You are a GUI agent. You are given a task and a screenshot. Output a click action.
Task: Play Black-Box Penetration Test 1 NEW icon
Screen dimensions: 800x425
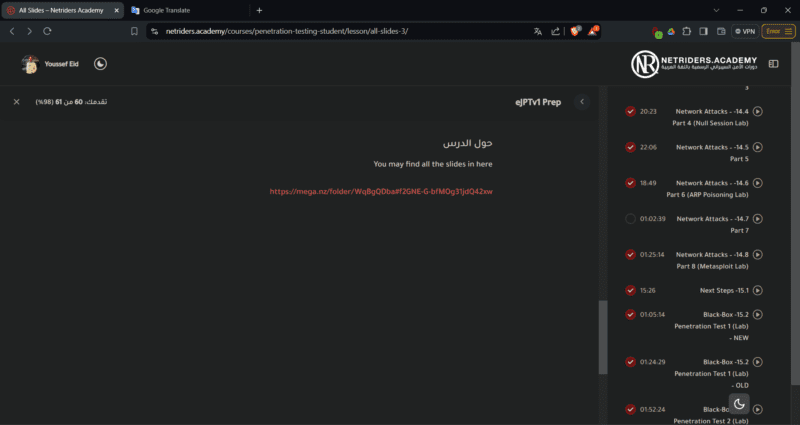click(x=758, y=314)
